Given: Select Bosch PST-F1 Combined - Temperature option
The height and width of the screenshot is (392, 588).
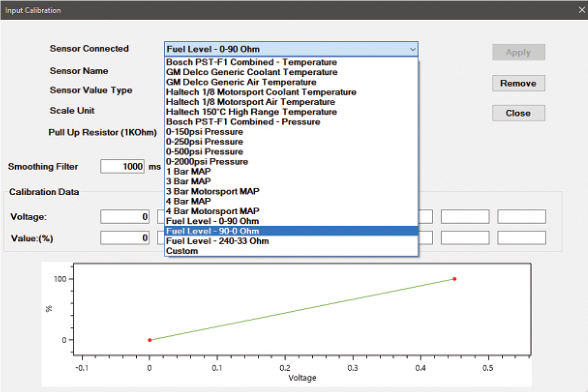Looking at the screenshot, I should (x=291, y=63).
